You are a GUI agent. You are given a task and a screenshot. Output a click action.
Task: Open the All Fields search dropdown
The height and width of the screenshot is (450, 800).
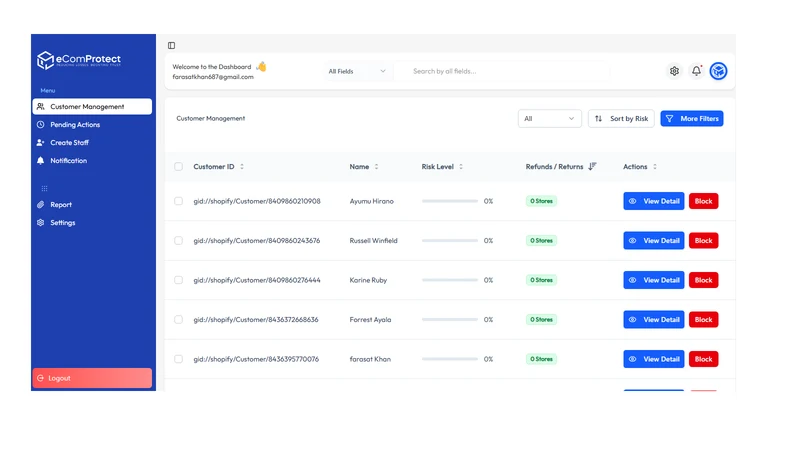point(357,71)
